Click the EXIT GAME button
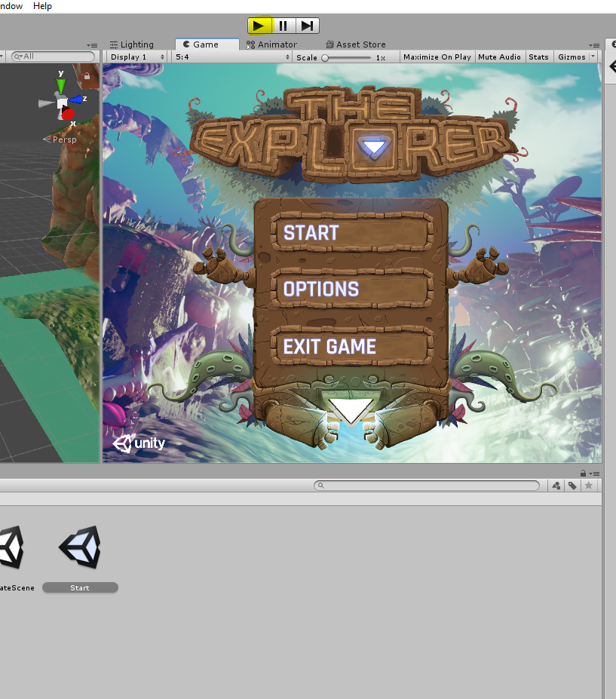This screenshot has width=616, height=699. (351, 346)
